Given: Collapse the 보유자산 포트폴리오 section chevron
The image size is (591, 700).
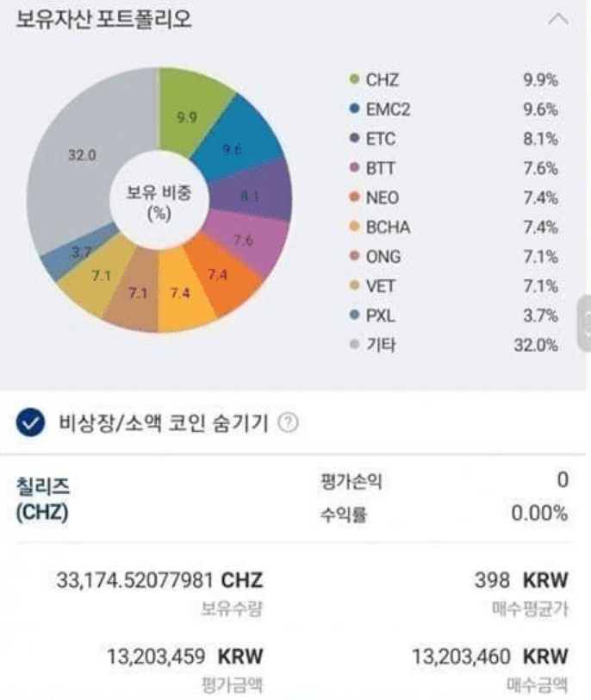Looking at the screenshot, I should [x=557, y=19].
